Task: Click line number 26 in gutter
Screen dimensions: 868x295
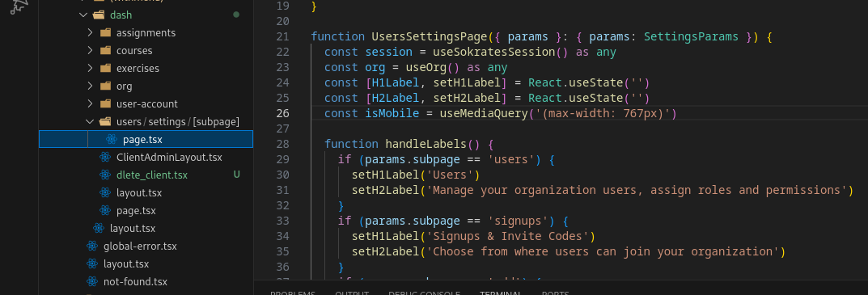Action: (282, 113)
